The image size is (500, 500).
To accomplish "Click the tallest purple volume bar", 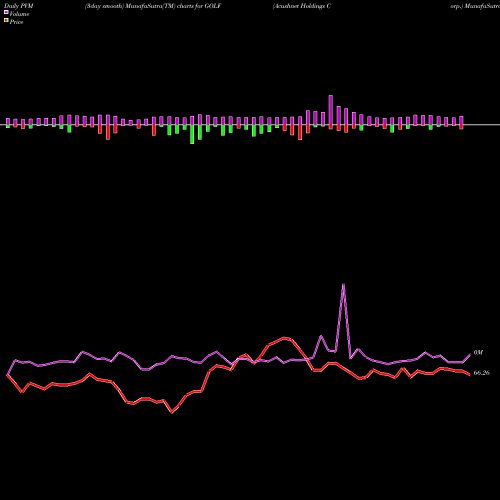I will pos(331,110).
